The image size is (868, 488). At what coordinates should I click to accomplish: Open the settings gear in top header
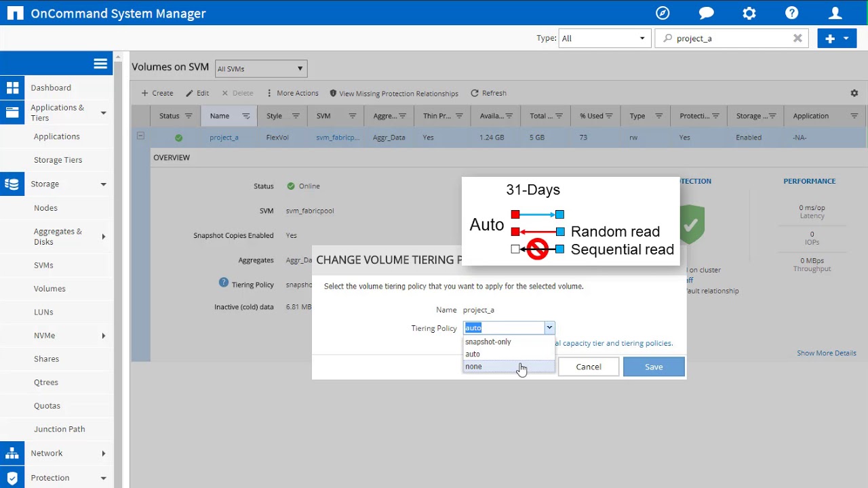pyautogui.click(x=749, y=13)
